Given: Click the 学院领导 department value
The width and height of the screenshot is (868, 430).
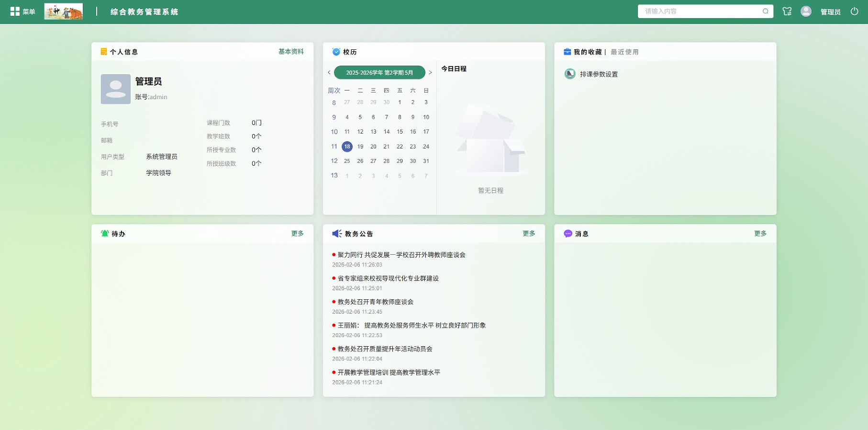Looking at the screenshot, I should coord(158,173).
